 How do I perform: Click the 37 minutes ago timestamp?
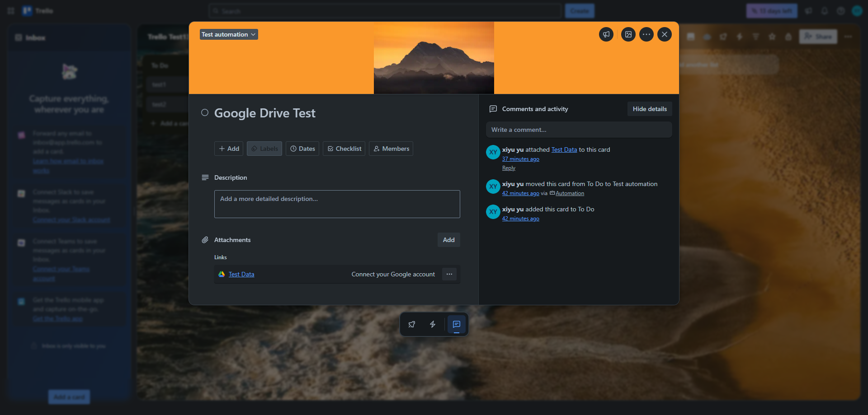tap(521, 159)
